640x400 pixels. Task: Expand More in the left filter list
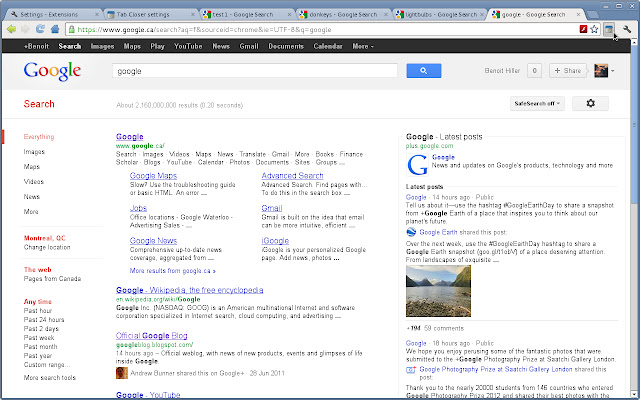[31, 211]
